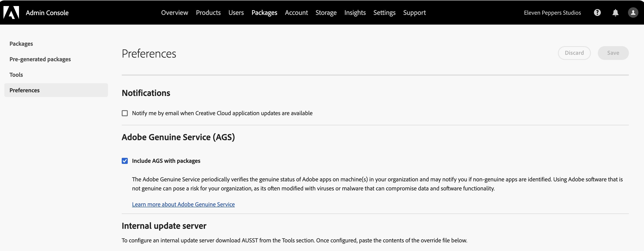Open the Account tab
644x251 pixels.
point(296,13)
